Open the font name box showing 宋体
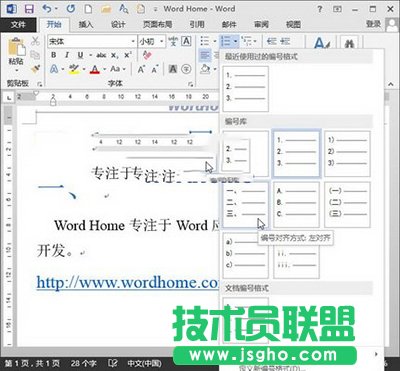This screenshot has height=371, width=400. click(x=92, y=41)
